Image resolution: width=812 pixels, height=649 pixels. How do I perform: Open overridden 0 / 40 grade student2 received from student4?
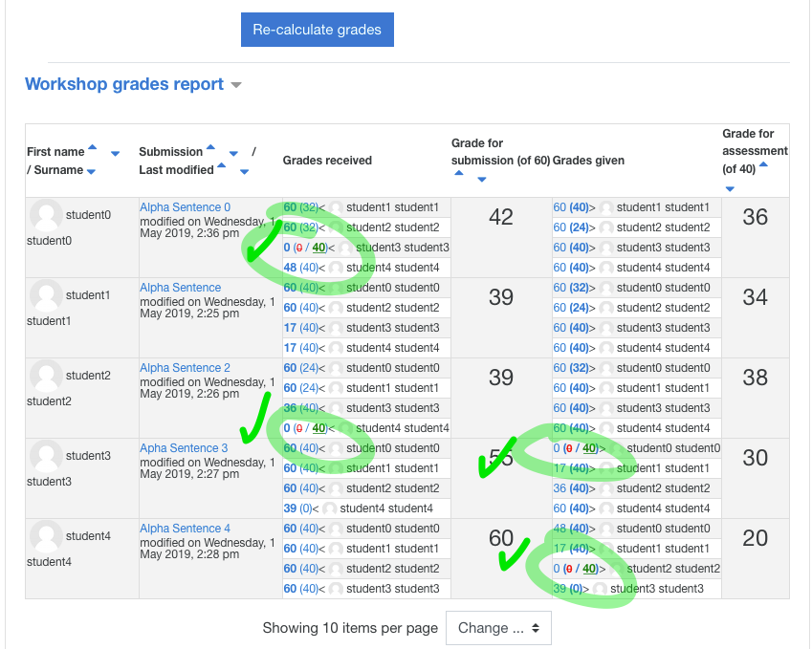click(x=305, y=428)
